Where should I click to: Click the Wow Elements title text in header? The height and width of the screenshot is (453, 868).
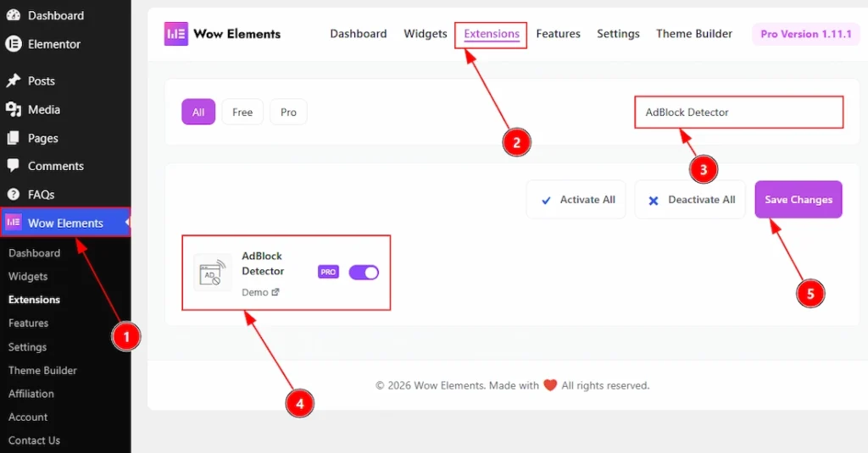click(x=237, y=34)
